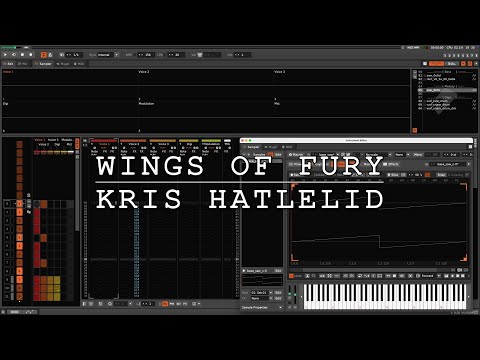Open Sampler tab in Instrument Editor window

click(x=252, y=147)
